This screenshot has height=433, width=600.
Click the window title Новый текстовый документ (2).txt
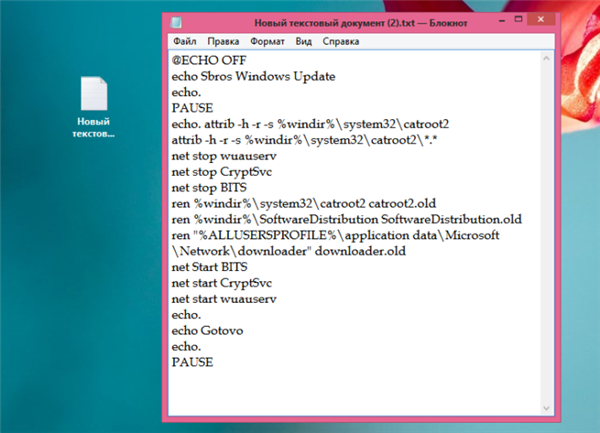click(x=334, y=23)
